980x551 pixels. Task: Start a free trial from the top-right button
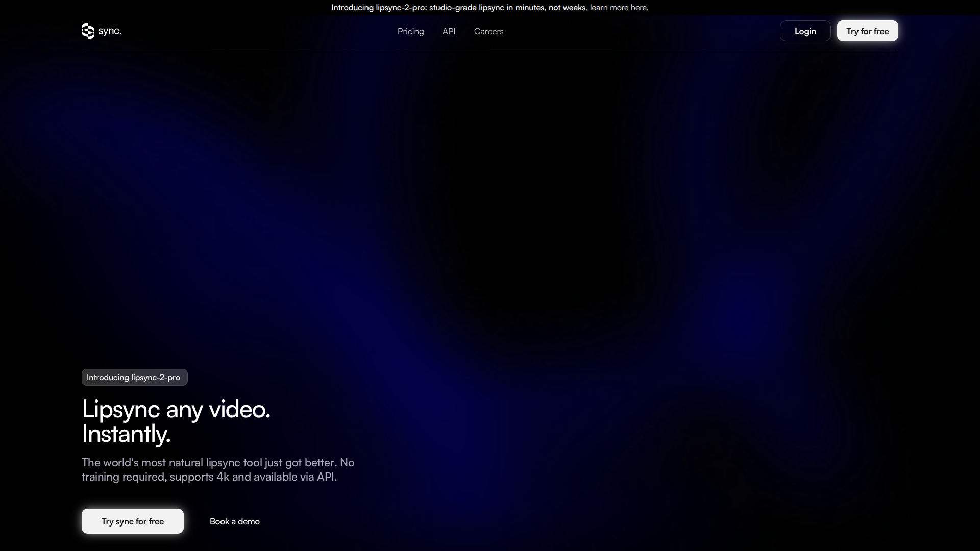click(x=867, y=31)
